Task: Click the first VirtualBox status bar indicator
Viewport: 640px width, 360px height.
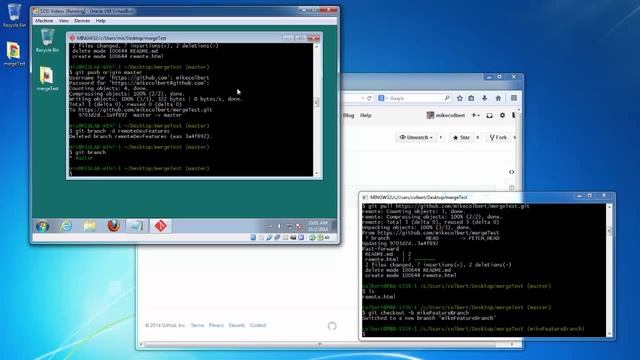Action: click(x=253, y=237)
